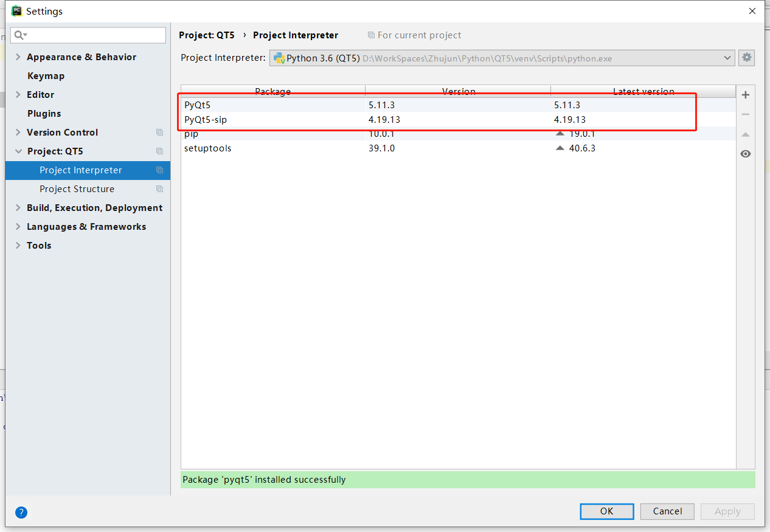Click the Cancel button
Image resolution: width=770 pixels, height=532 pixels.
667,511
